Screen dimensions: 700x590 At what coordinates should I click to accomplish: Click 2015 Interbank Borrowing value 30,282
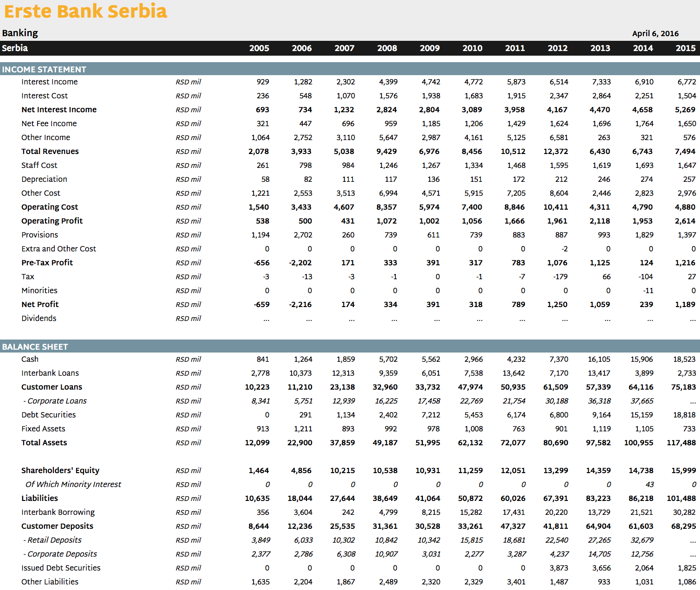(684, 513)
